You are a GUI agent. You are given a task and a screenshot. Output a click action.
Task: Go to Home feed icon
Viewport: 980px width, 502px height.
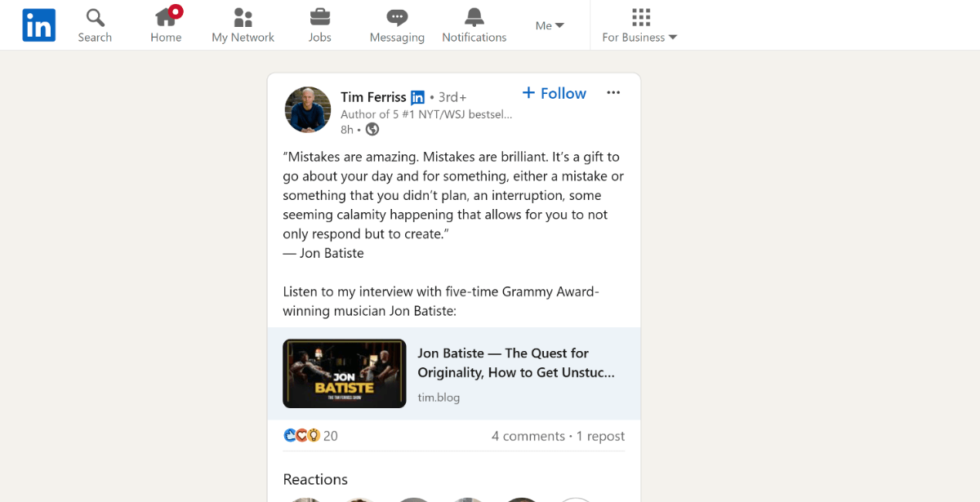pyautogui.click(x=167, y=16)
